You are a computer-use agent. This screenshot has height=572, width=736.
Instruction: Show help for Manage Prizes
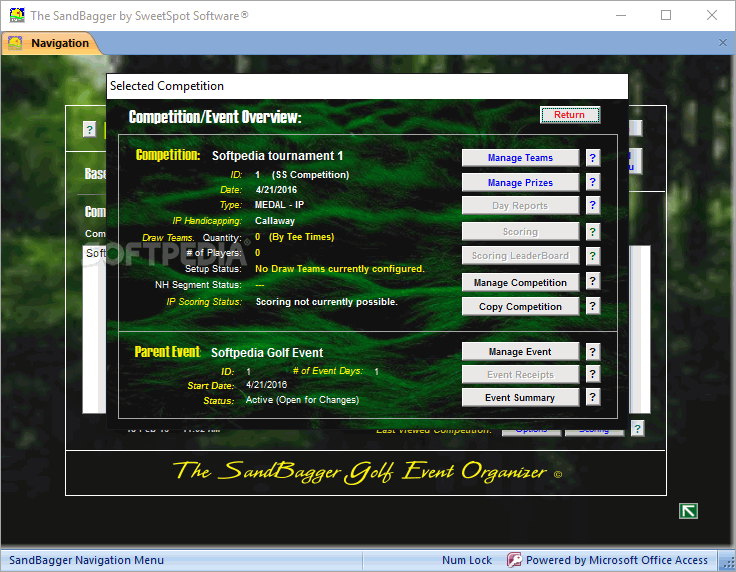pos(593,182)
